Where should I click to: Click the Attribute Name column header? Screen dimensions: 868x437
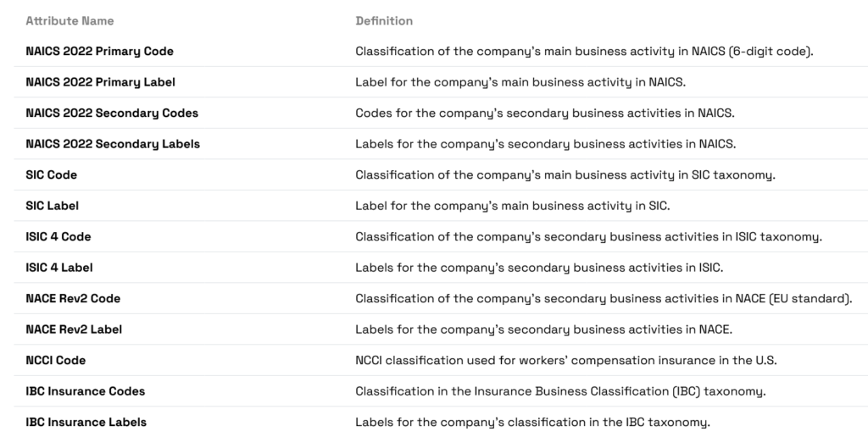click(x=70, y=20)
